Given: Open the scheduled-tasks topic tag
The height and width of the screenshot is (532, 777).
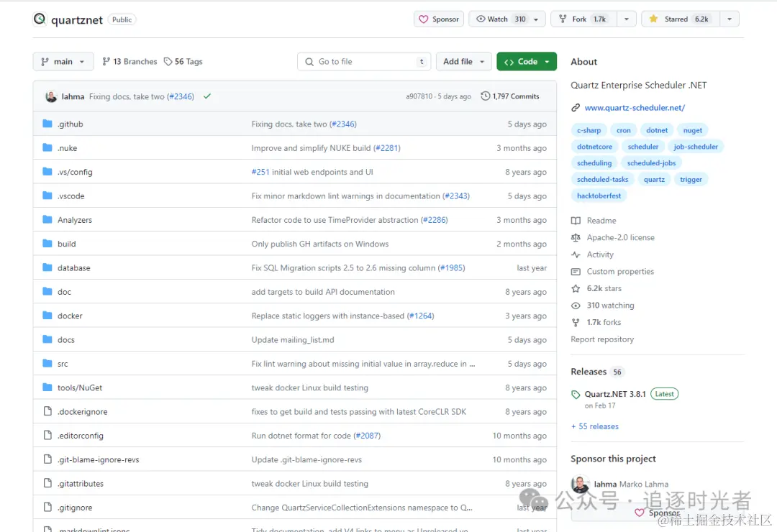Looking at the screenshot, I should pos(602,179).
